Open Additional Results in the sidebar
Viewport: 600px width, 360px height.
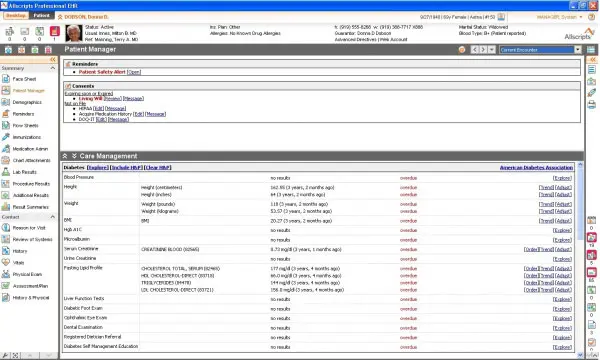(31, 195)
